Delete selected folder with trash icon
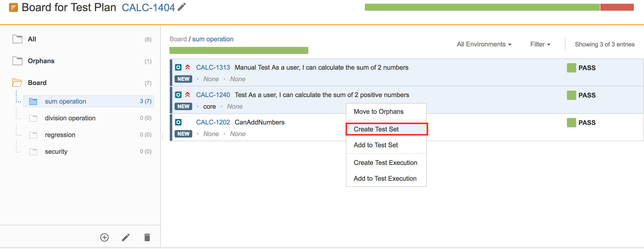This screenshot has height=249, width=644. (x=147, y=237)
